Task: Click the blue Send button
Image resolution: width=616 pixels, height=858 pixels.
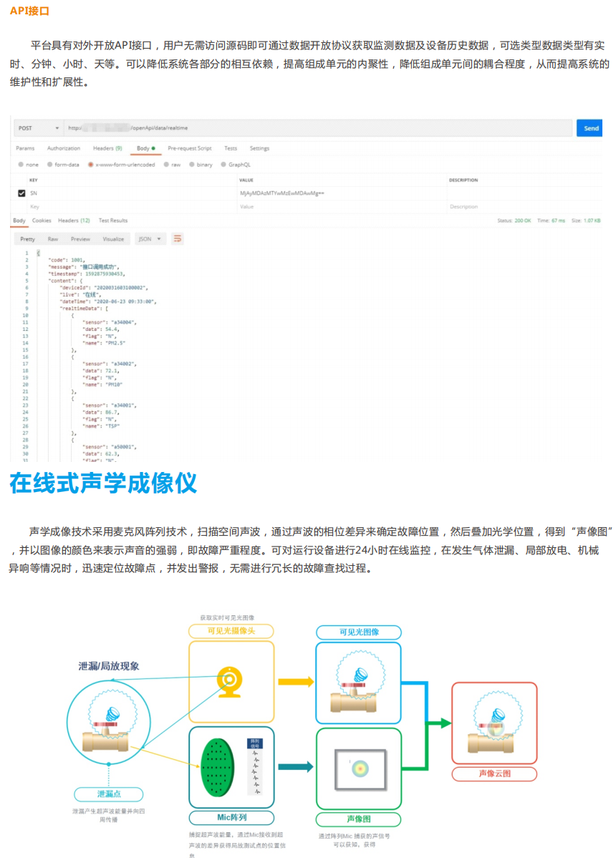Action: (x=591, y=128)
